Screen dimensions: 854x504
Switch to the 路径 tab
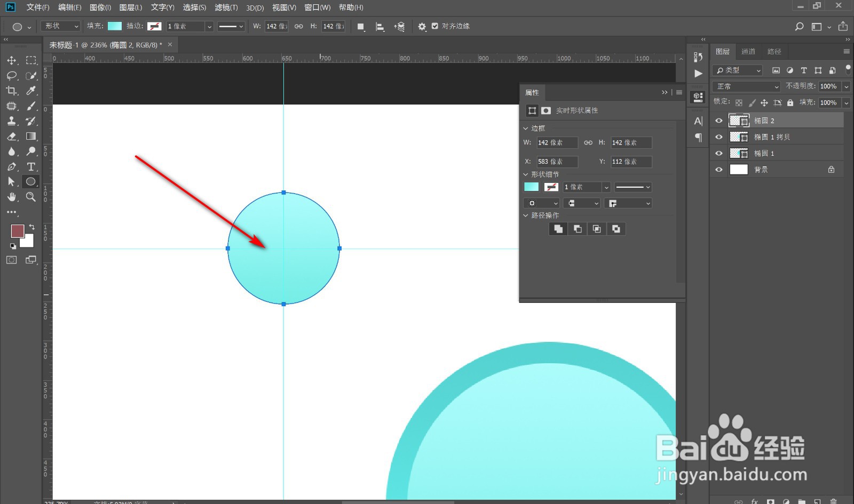774,52
